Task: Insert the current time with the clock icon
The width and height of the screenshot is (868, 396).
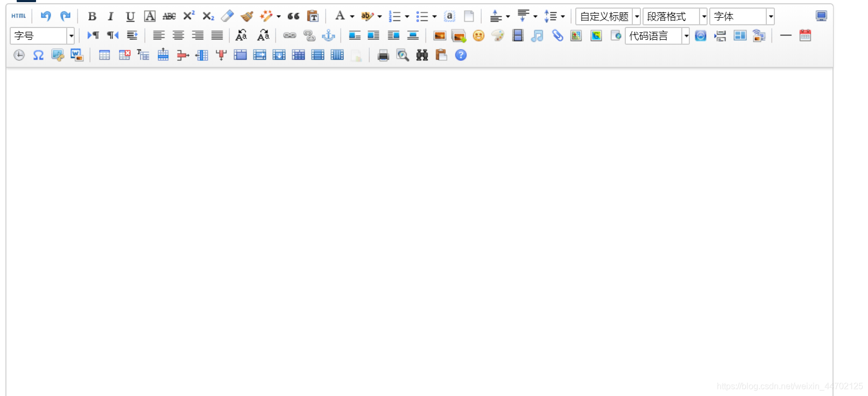Action: 19,55
